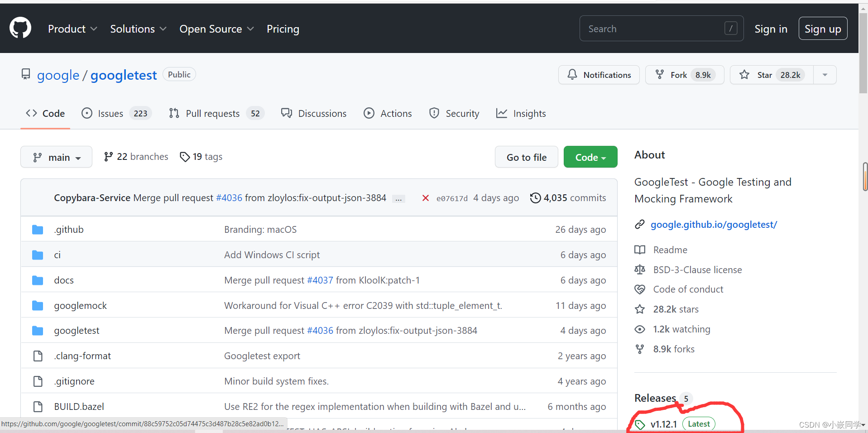This screenshot has height=433, width=868.
Task: Click the BSD-3-Clause license text
Action: 697,270
